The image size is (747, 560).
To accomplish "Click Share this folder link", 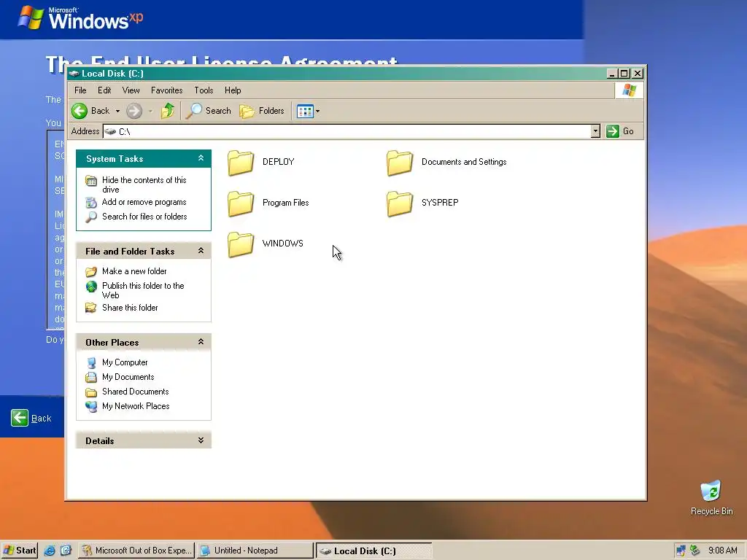I will [x=130, y=308].
